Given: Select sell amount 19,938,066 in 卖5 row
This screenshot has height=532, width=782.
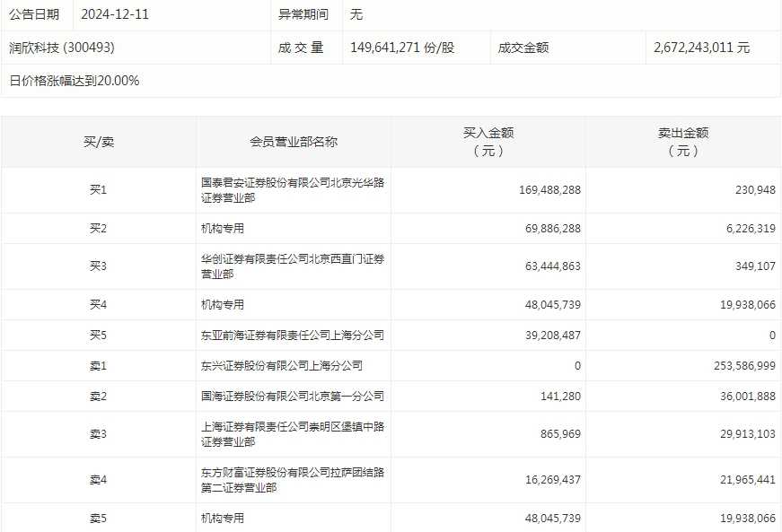Looking at the screenshot, I should (x=748, y=518).
